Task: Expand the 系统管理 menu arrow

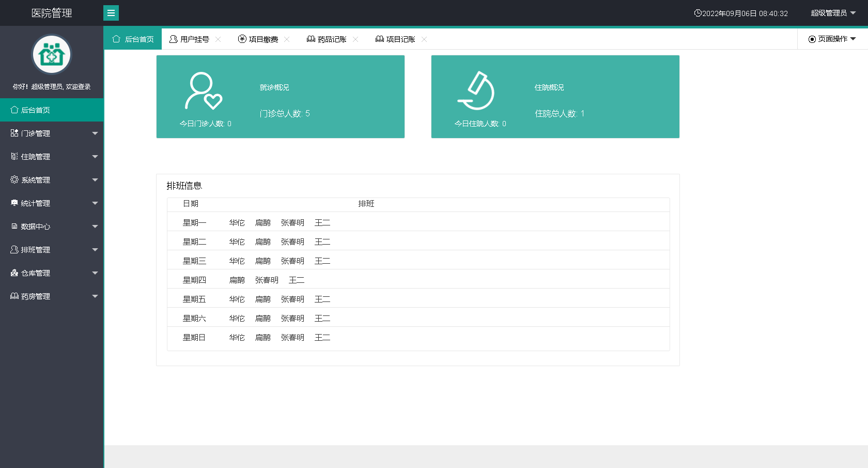Action: click(x=95, y=180)
